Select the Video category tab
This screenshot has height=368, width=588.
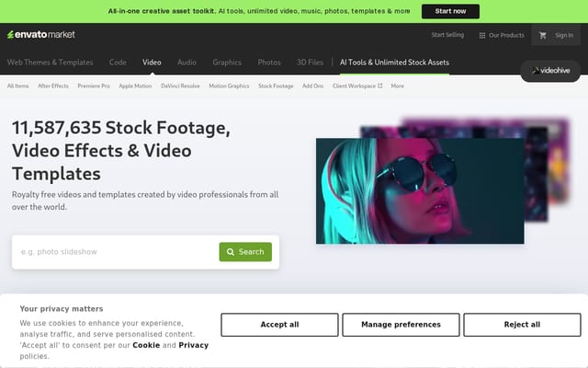pos(152,63)
